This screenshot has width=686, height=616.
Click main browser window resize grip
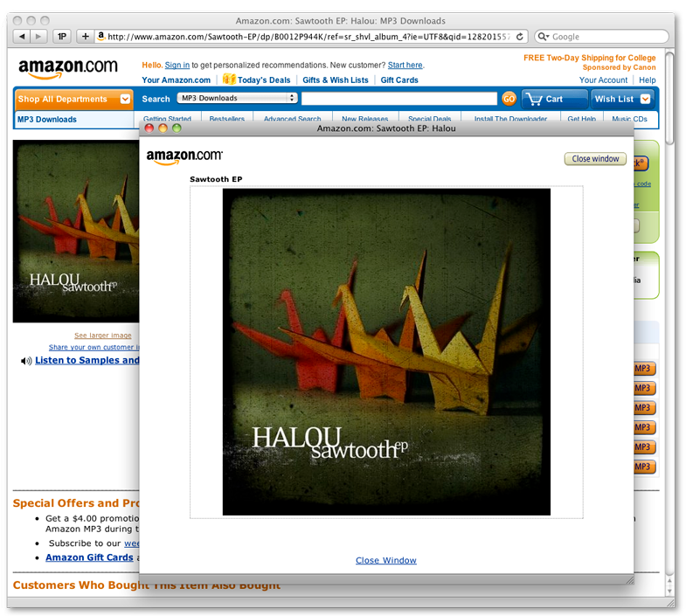click(x=670, y=603)
